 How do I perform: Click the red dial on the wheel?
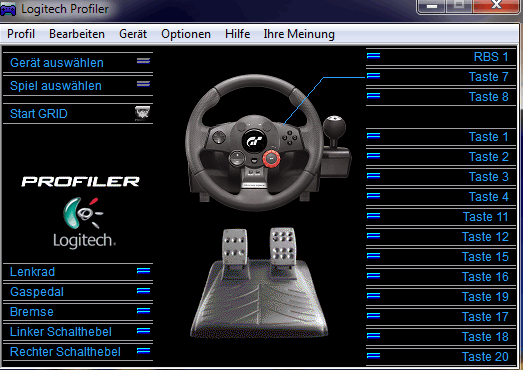pyautogui.click(x=271, y=158)
